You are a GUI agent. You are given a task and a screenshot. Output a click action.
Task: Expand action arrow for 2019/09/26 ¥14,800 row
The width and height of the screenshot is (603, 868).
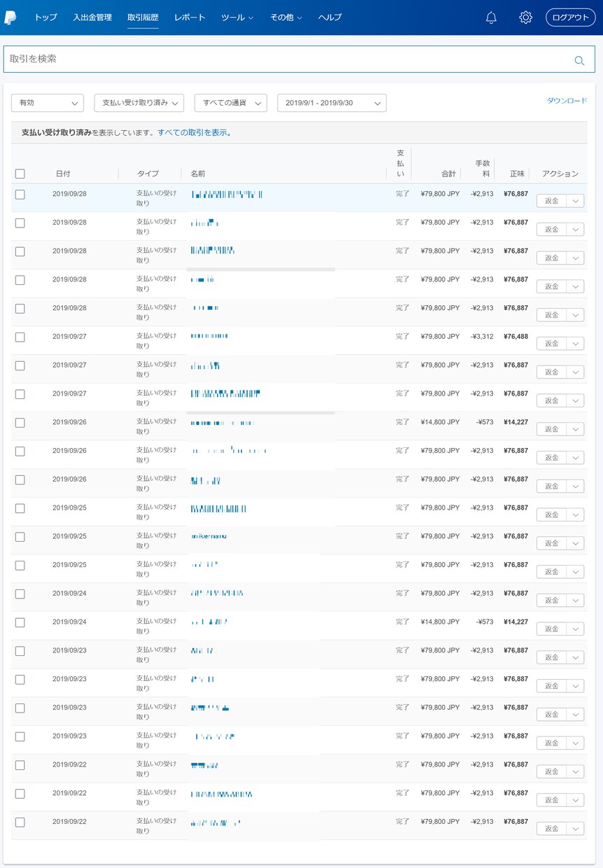(x=575, y=429)
